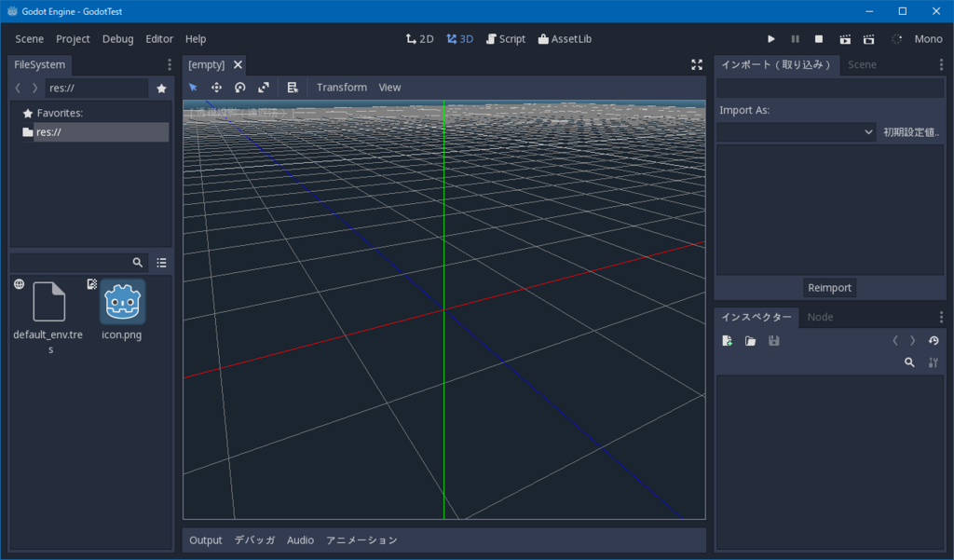Select the Scale Mode tool
This screenshot has height=560, width=954.
click(x=264, y=87)
